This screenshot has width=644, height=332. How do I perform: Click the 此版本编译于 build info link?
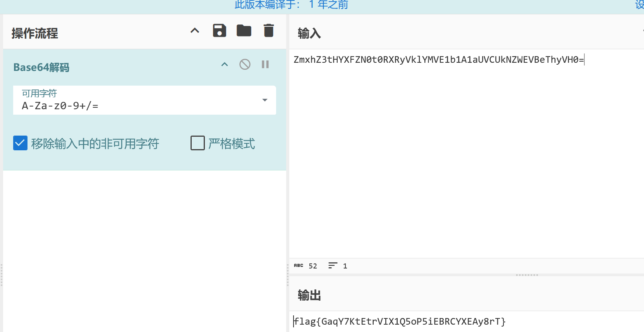(291, 5)
